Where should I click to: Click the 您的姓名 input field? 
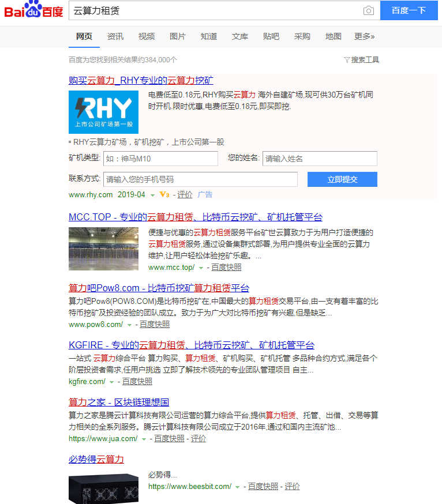coord(320,159)
